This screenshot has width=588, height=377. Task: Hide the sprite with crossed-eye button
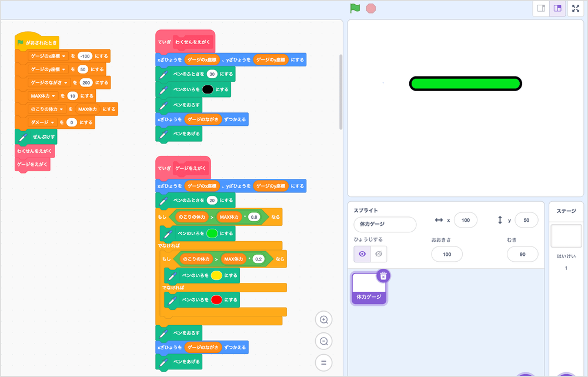pos(379,254)
